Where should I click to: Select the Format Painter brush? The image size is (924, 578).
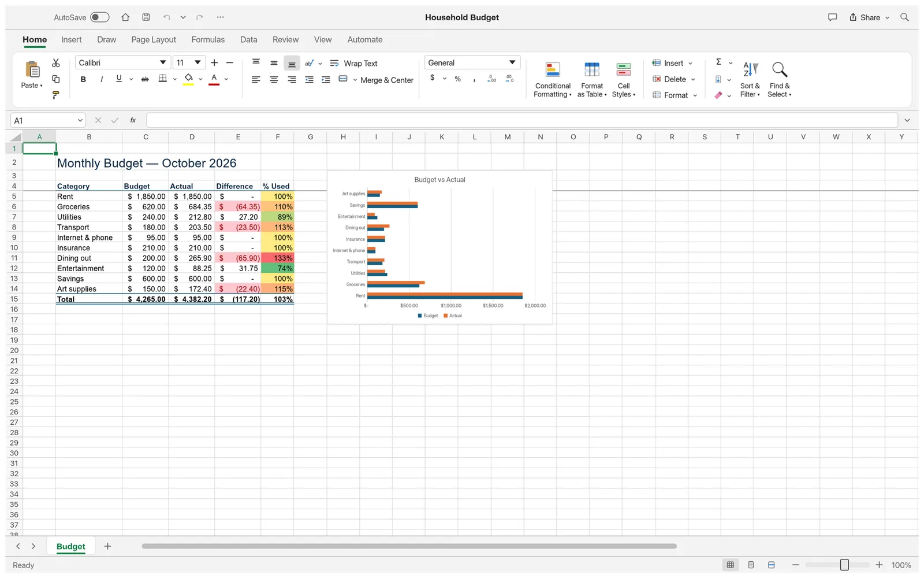pos(55,95)
